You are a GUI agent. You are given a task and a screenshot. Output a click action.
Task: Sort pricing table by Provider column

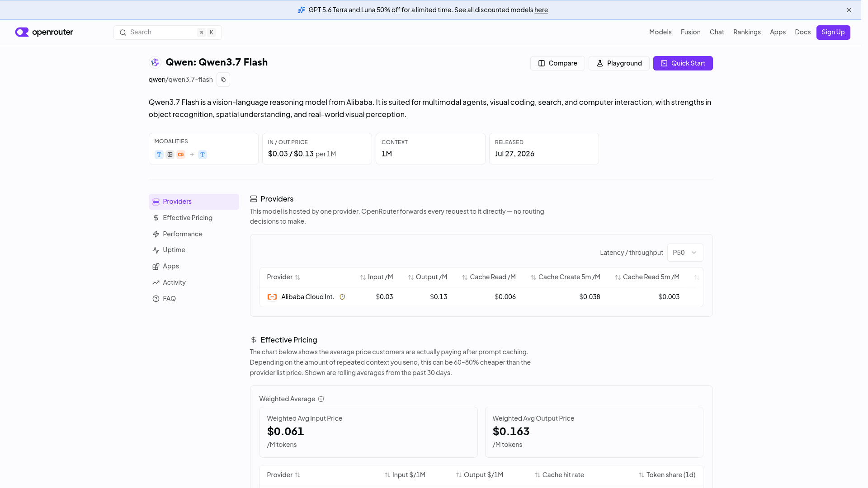tap(283, 475)
